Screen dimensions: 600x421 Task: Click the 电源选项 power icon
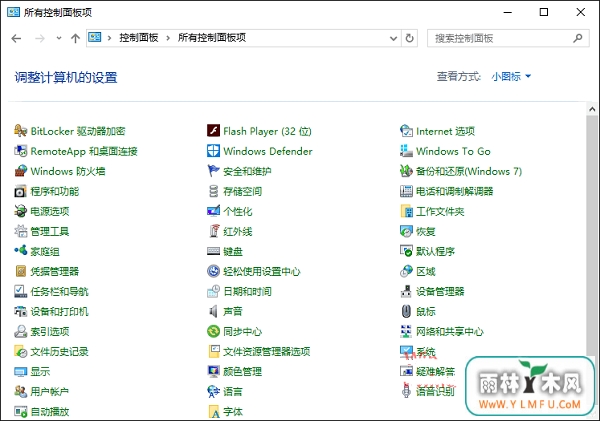pyautogui.click(x=21, y=211)
